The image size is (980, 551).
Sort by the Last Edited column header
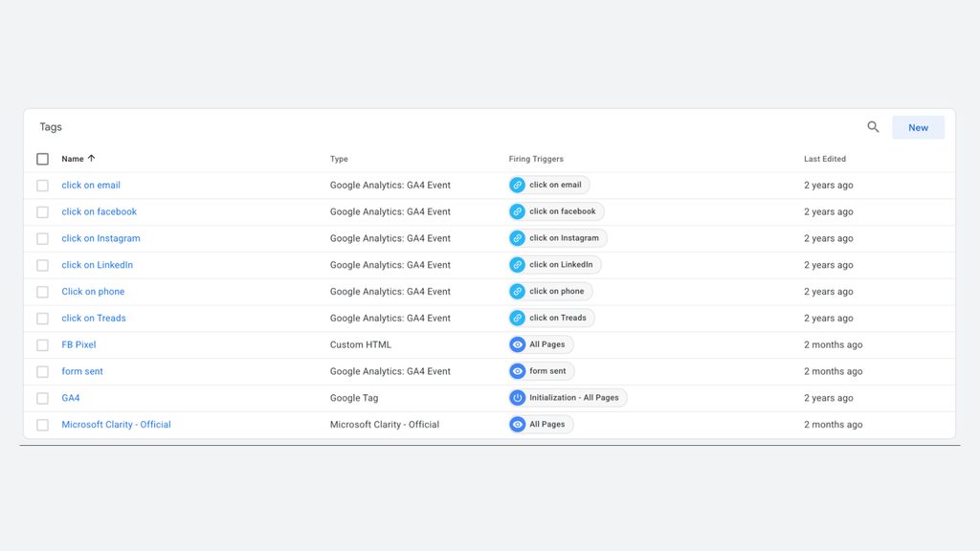tap(824, 159)
